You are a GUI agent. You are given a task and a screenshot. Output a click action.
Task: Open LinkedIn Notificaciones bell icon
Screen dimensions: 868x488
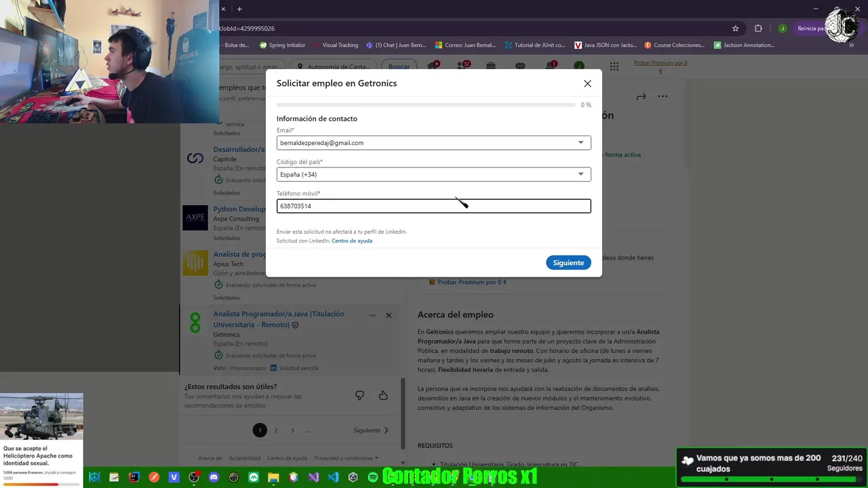point(551,66)
